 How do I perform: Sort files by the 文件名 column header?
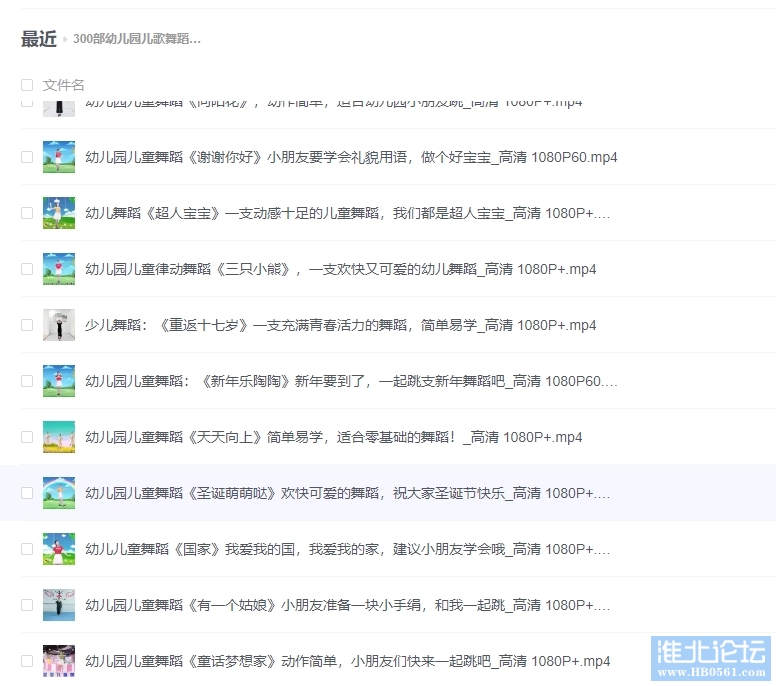[x=63, y=85]
